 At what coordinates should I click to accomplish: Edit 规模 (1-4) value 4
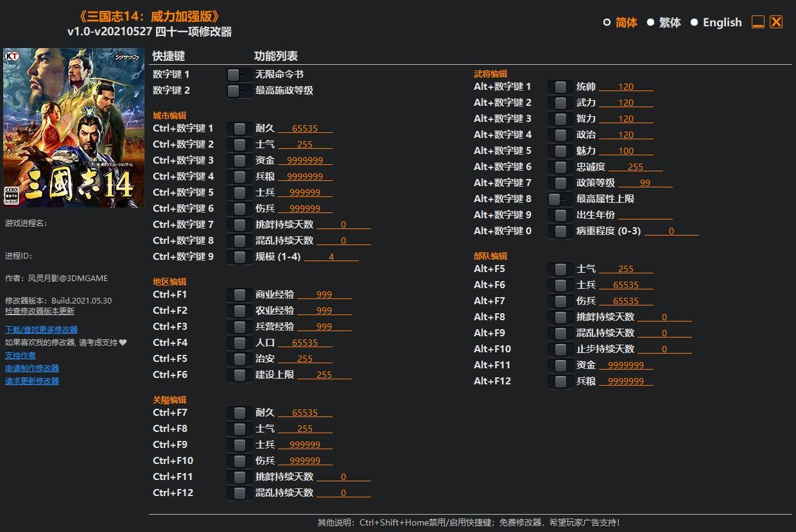coord(331,257)
